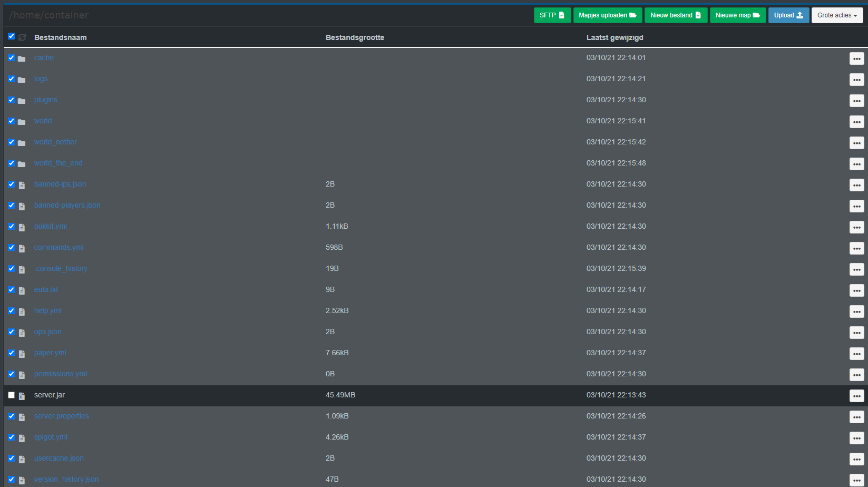The width and height of the screenshot is (868, 487).
Task: Click the folder icon beside plugins
Action: pyautogui.click(x=22, y=101)
